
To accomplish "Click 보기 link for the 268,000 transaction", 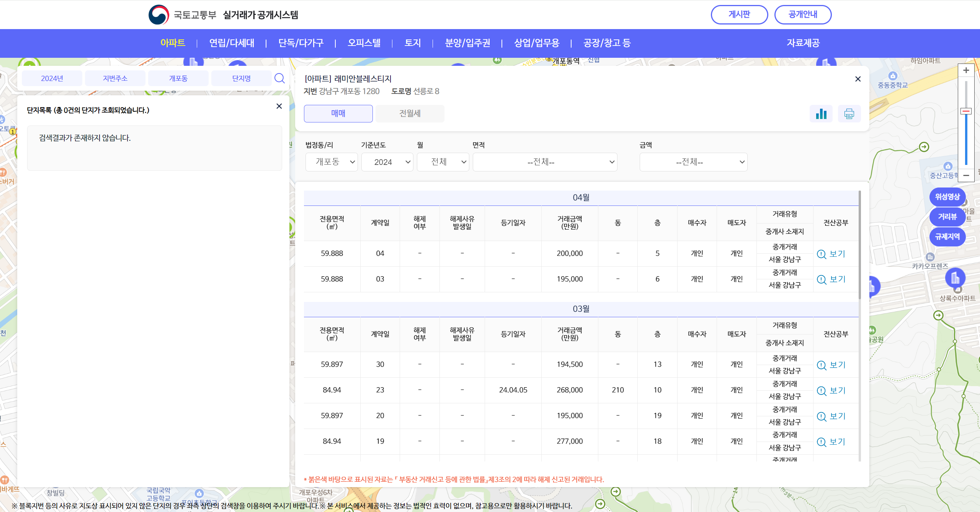I will pos(837,391).
